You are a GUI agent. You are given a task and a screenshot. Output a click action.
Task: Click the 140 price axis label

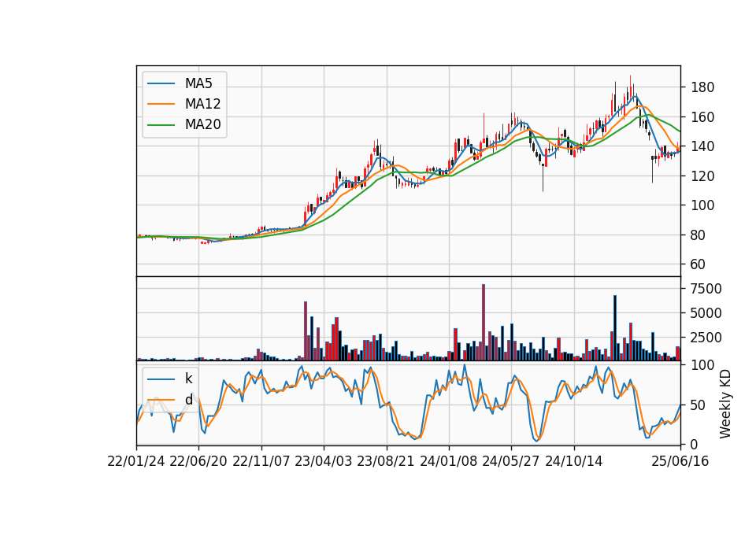[702, 146]
